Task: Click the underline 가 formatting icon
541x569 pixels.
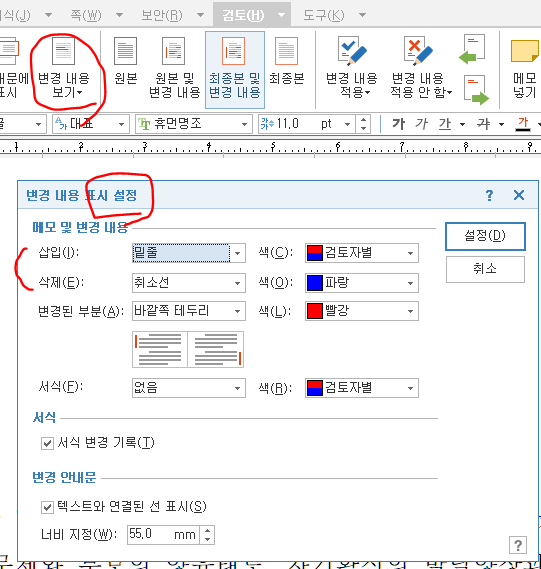Action: pyautogui.click(x=444, y=124)
